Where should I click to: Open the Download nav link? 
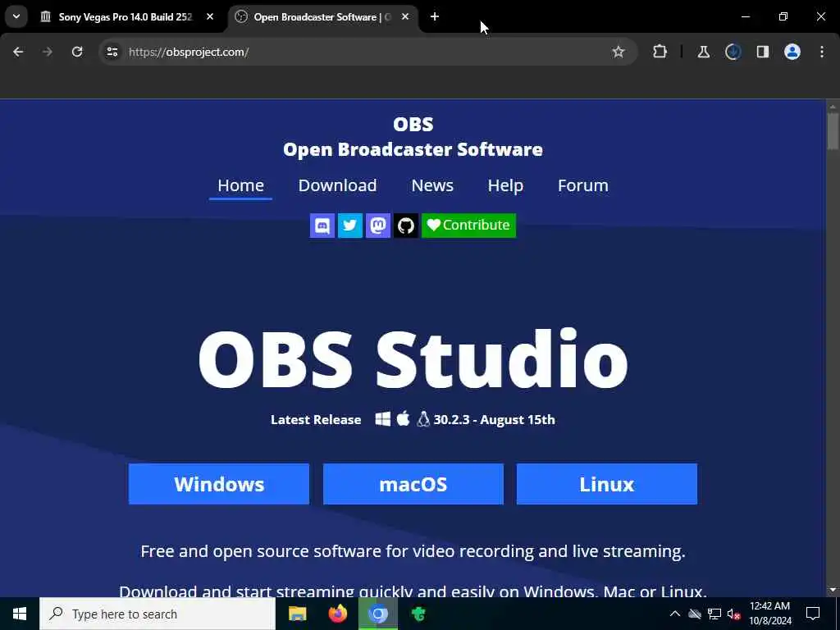337,185
